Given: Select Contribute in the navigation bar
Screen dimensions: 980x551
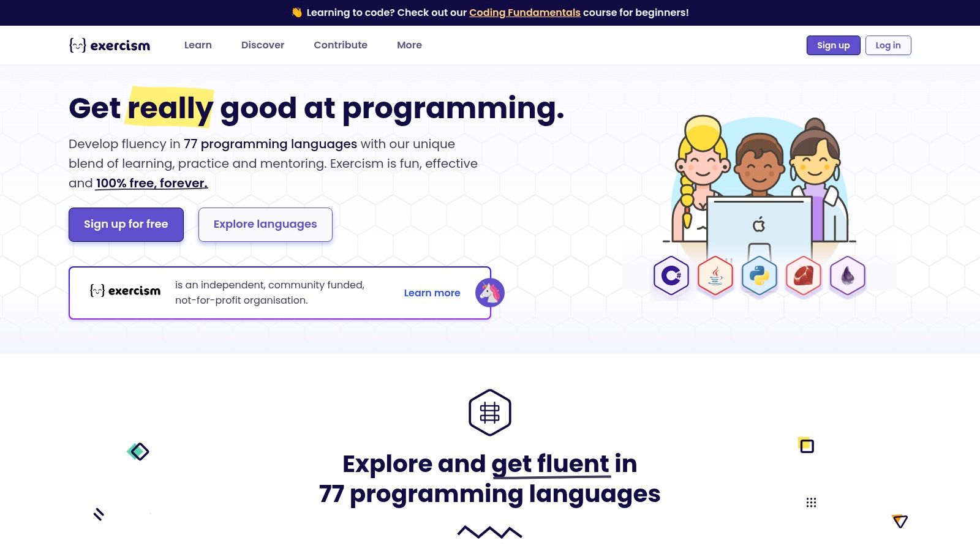Looking at the screenshot, I should tap(341, 45).
